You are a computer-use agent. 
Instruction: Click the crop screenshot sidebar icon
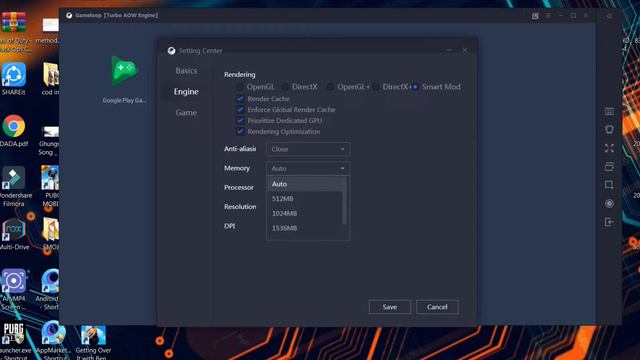coord(609,185)
